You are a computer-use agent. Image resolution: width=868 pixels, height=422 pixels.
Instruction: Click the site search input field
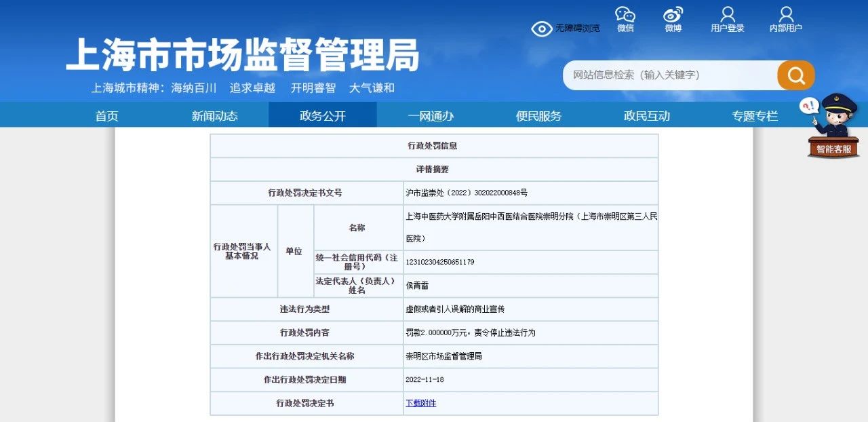668,75
